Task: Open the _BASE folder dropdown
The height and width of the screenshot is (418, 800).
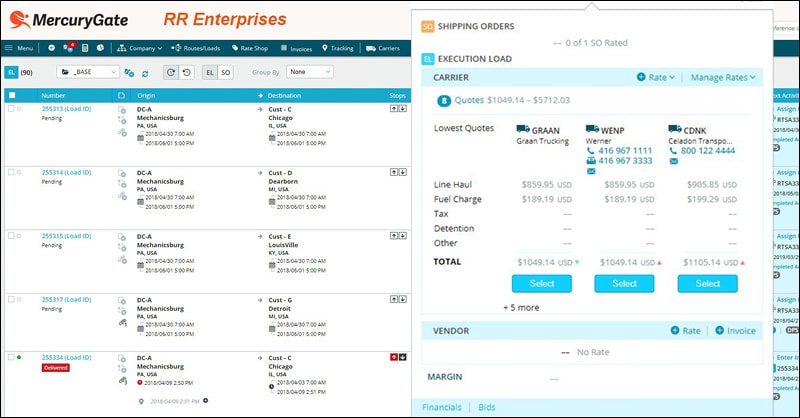Action: 88,72
